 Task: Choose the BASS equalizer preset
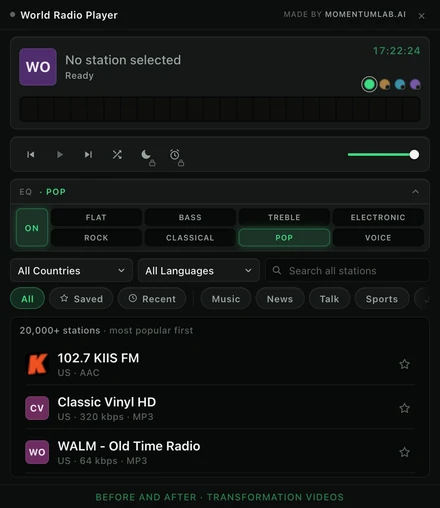click(190, 217)
